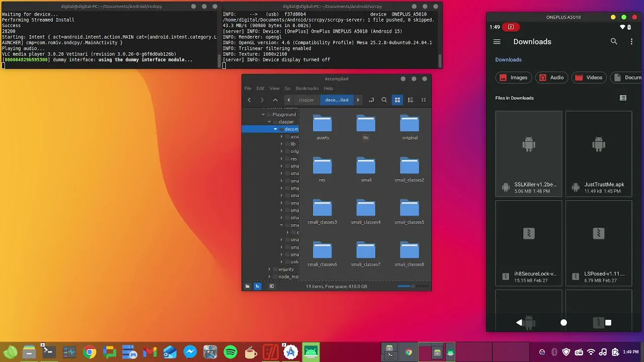Open the Wi-Fi network tray icon
The image size is (644, 362).
tap(591, 352)
